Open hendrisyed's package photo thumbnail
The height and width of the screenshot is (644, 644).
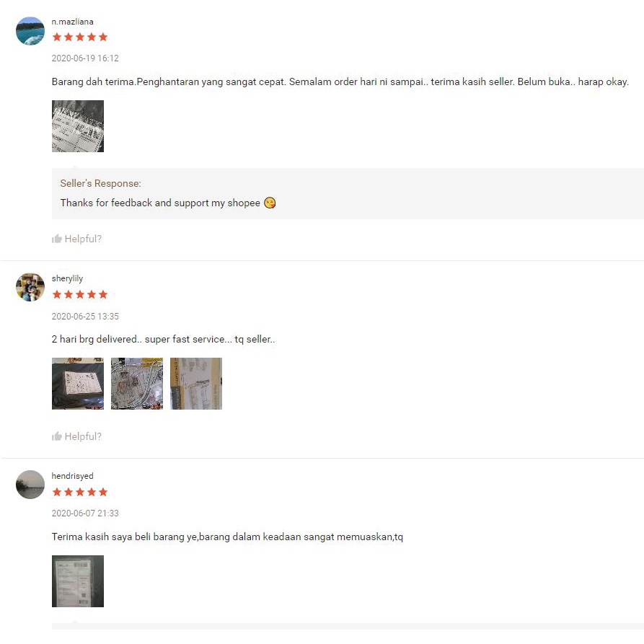(78, 581)
